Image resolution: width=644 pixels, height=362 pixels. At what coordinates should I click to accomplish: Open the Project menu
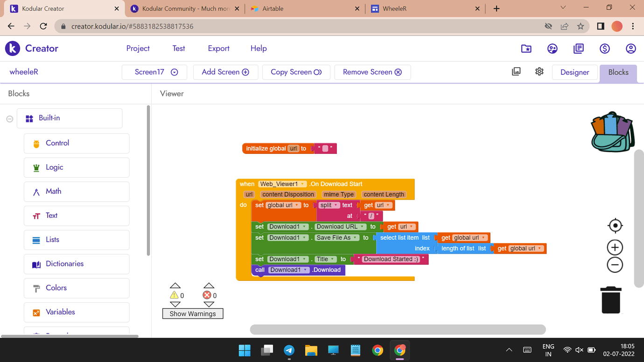tap(138, 49)
